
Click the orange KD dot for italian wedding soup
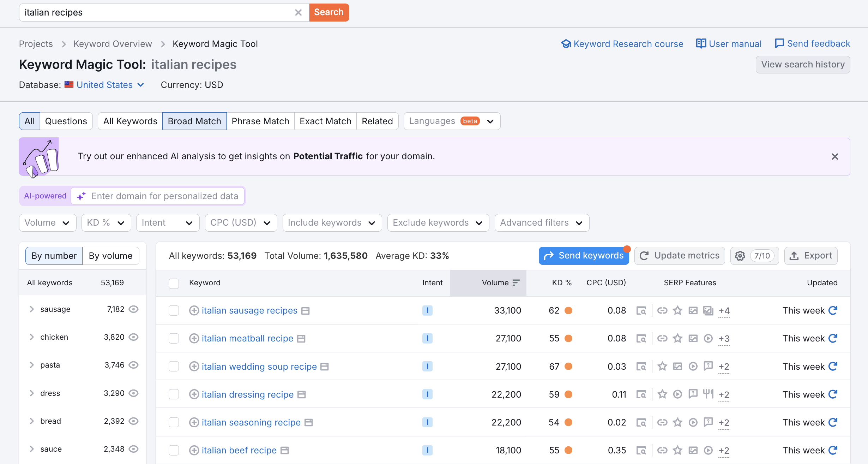[x=568, y=367]
